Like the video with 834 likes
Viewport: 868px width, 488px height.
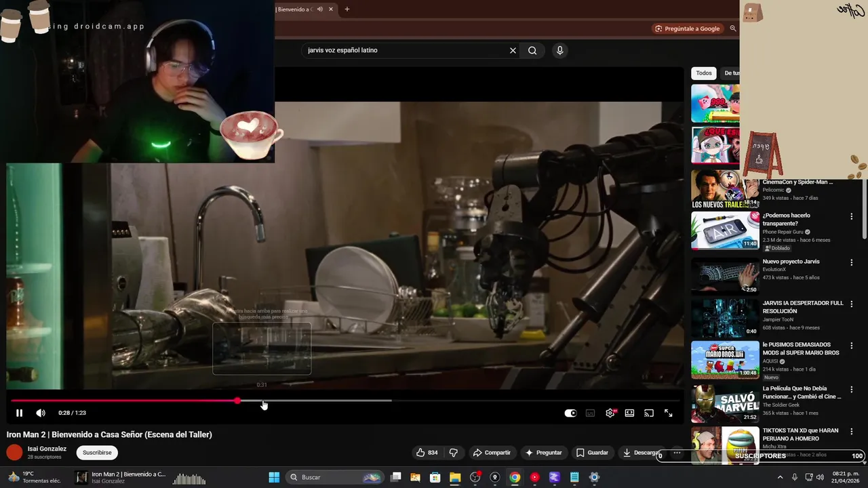(427, 452)
